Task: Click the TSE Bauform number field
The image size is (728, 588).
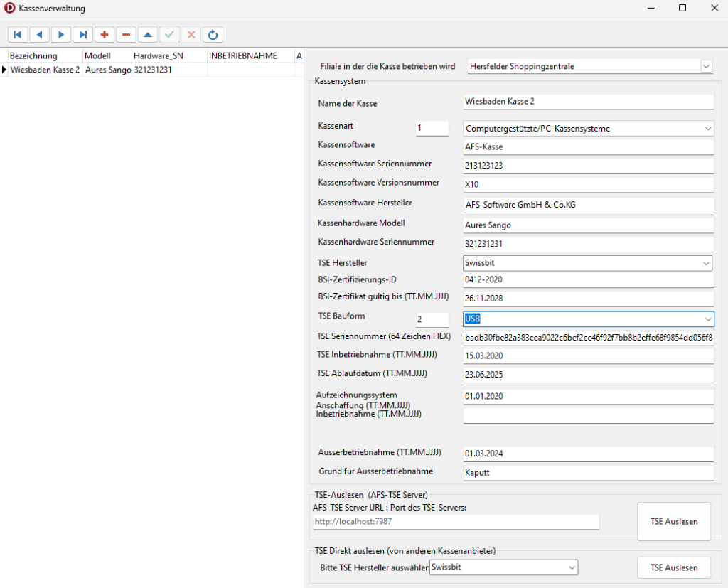Action: (x=432, y=319)
